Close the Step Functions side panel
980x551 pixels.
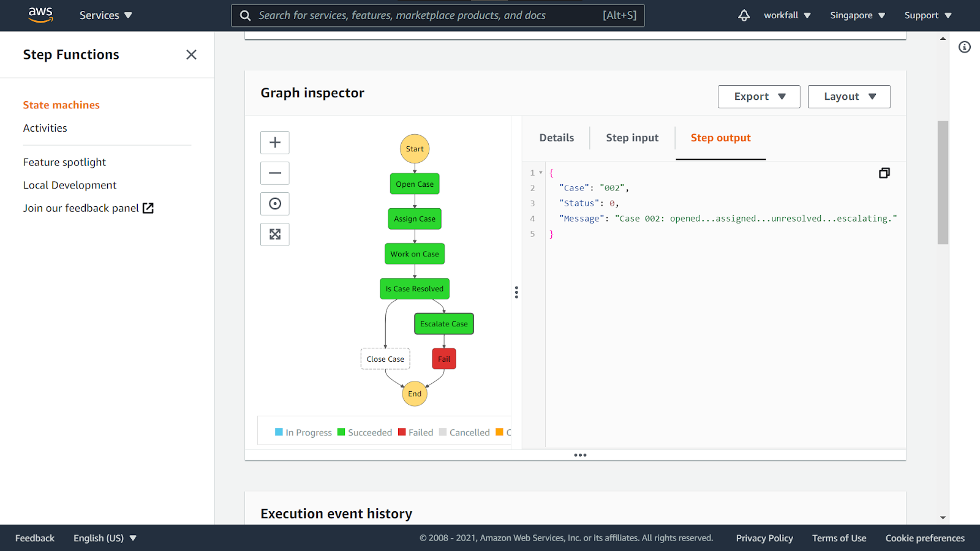coord(191,54)
